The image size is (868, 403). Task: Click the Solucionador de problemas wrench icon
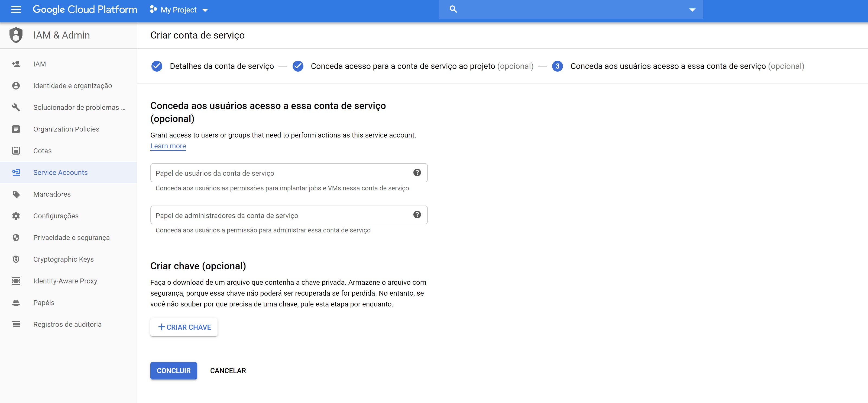pyautogui.click(x=16, y=107)
